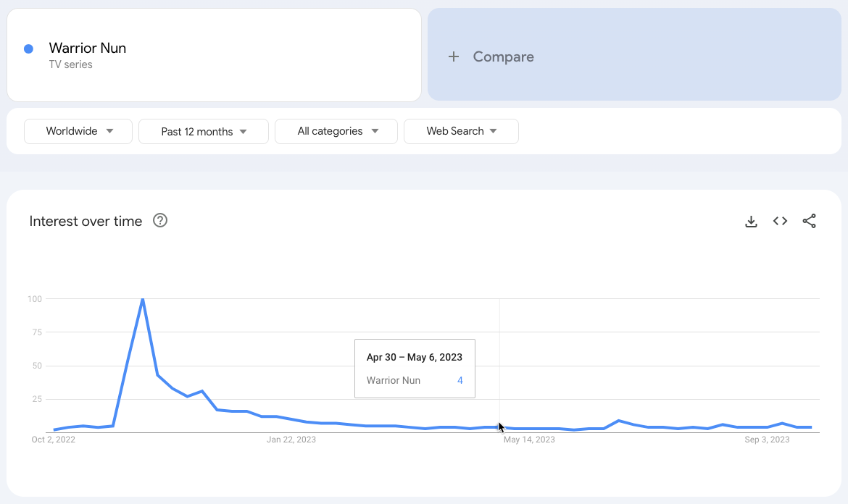Open the Web Search type dropdown

pos(461,131)
